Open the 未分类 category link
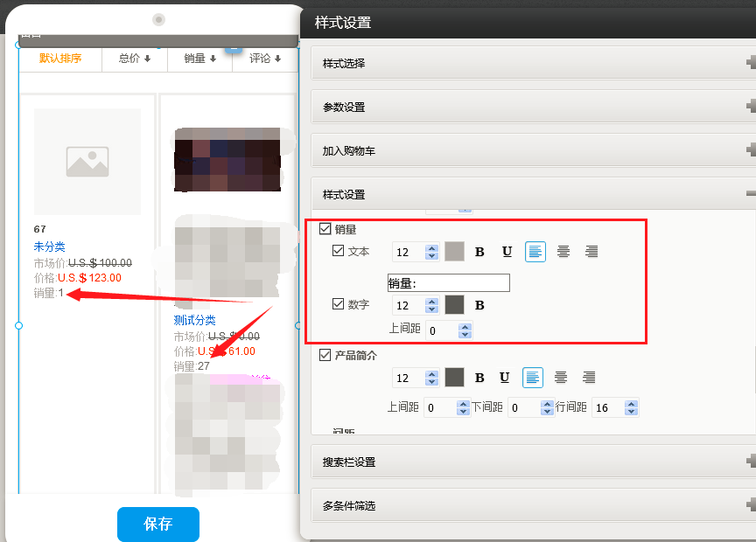Screen dimensions: 756x542 (x=49, y=247)
